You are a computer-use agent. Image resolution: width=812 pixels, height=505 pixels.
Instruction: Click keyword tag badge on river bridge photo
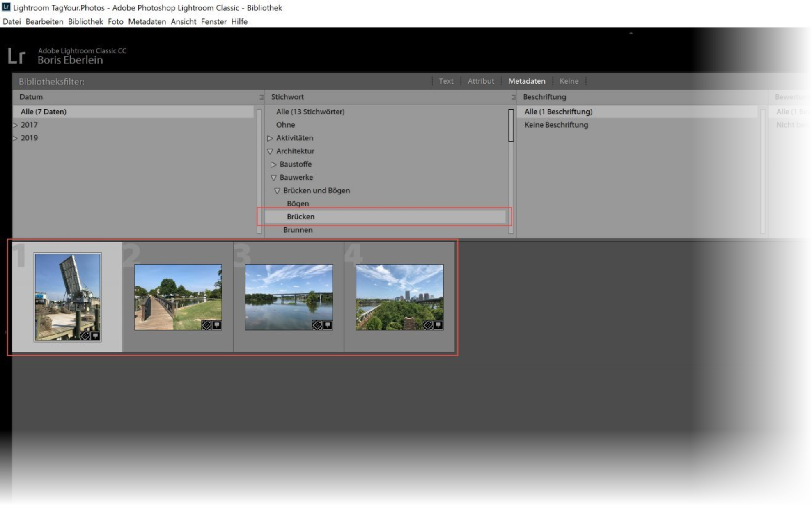(317, 325)
